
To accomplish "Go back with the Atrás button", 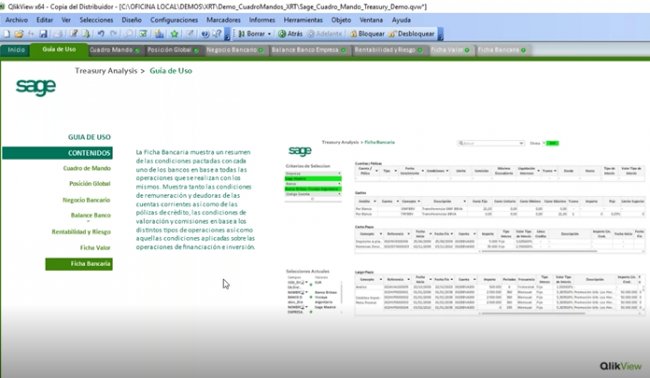I will tap(290, 34).
